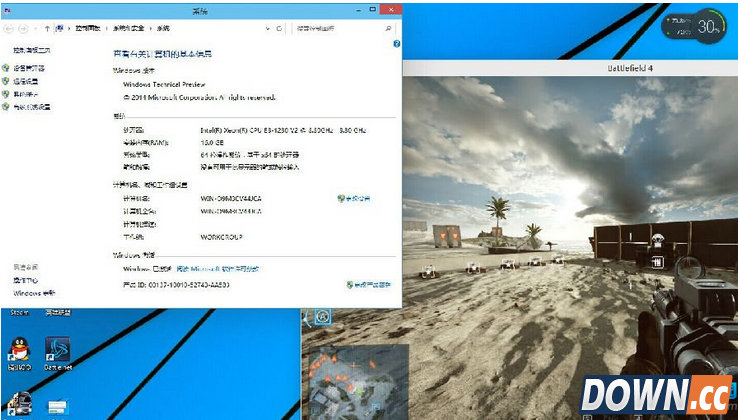Select 系统 breadcrumb at end of path
The image size is (738, 420).
pyautogui.click(x=163, y=29)
